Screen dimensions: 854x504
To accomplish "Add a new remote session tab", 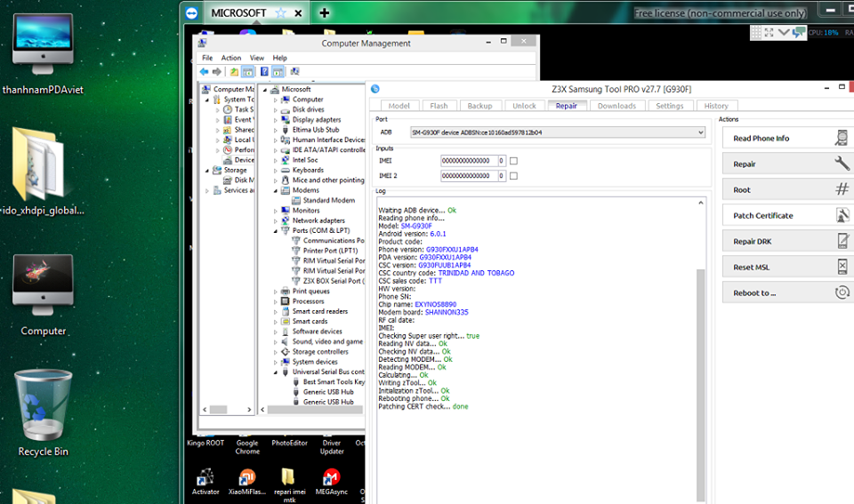I will point(324,13).
